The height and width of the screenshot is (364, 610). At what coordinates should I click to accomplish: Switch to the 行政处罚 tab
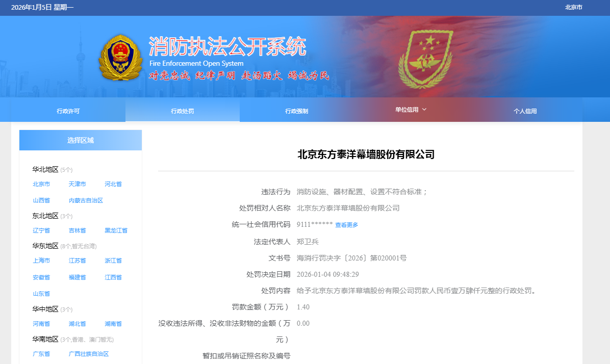coord(182,111)
